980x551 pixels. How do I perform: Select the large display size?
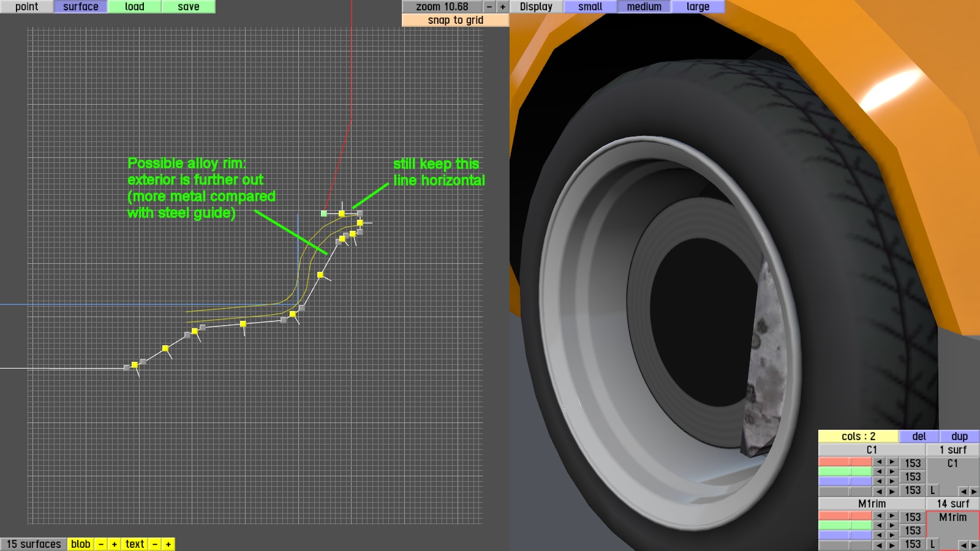(698, 7)
